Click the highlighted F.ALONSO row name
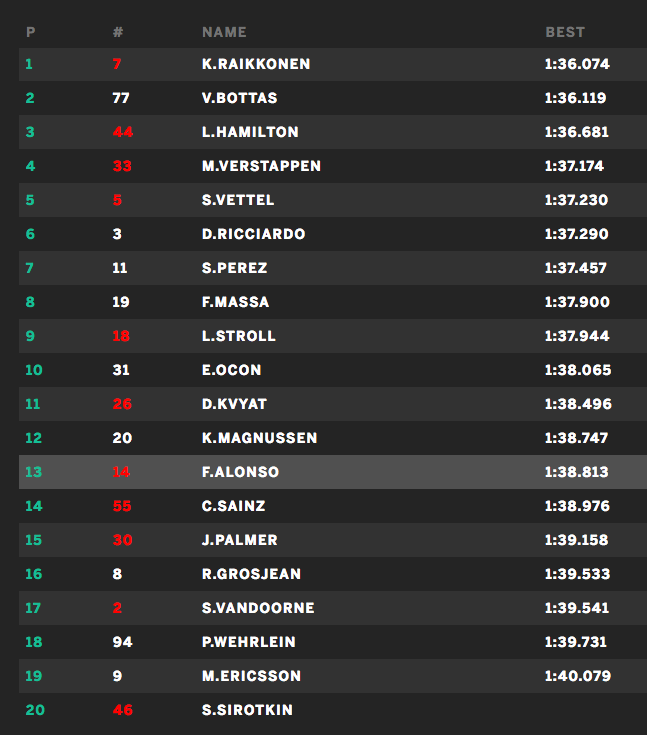 tap(240, 472)
